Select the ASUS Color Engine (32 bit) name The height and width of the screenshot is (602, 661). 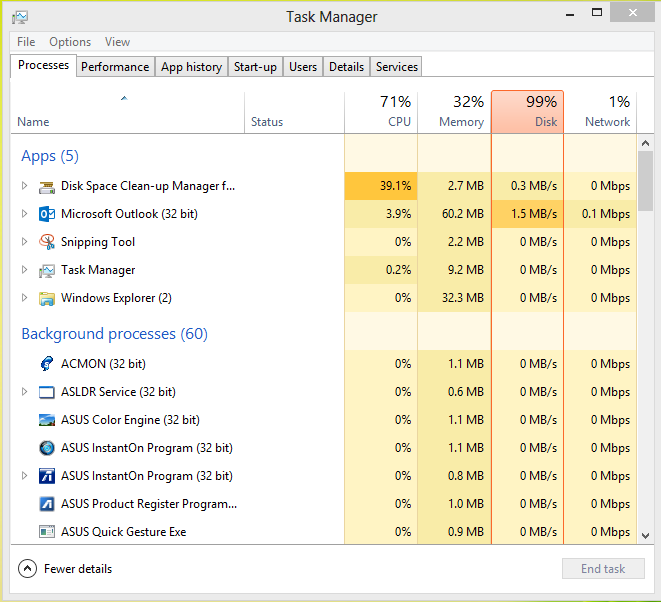coord(130,420)
